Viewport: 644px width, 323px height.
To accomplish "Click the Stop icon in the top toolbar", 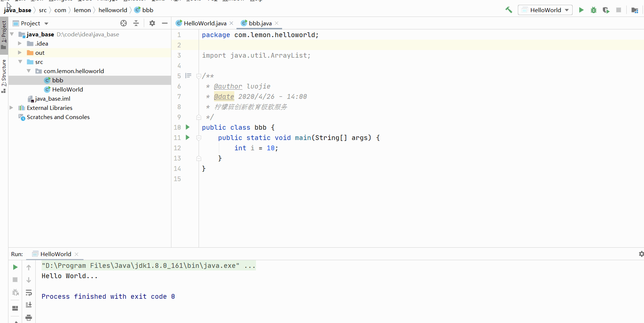I will click(619, 10).
